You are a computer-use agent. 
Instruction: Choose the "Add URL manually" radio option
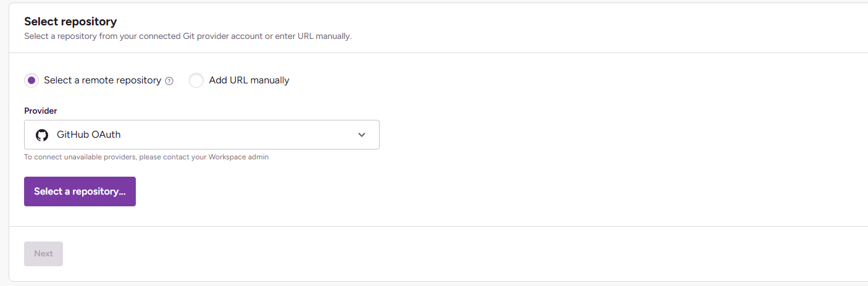pos(196,80)
